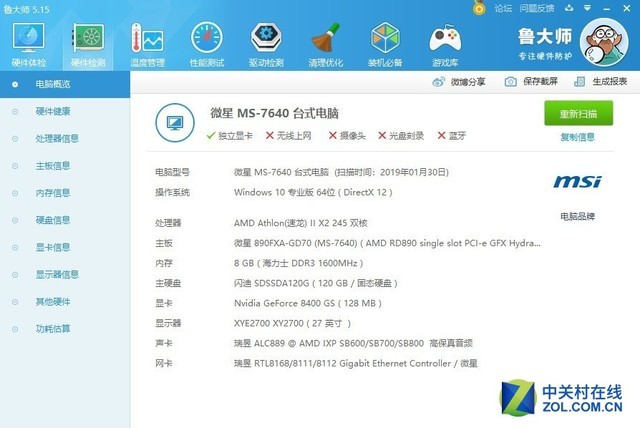Open title bar dropdown menu arrow
640x428 pixels.
pyautogui.click(x=587, y=8)
